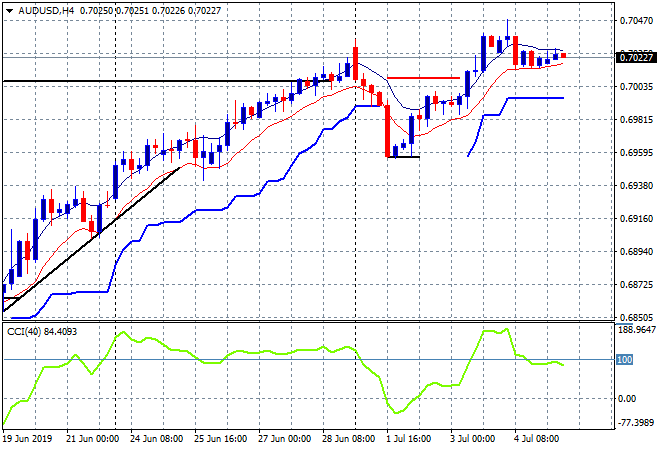Click the 1 Jul 16:00 time label
Screen dimensions: 660x450
click(x=409, y=439)
